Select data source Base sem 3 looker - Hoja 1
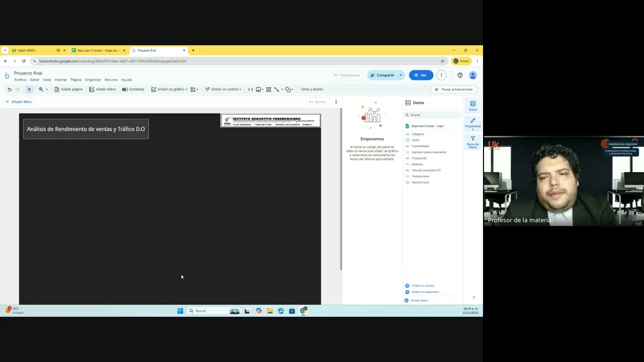 pos(428,126)
